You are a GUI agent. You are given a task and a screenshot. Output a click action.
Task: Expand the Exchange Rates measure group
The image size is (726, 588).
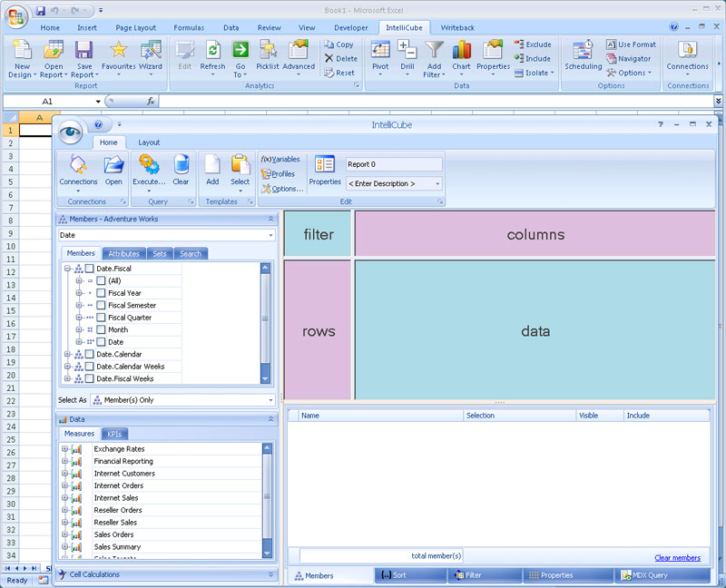point(64,449)
